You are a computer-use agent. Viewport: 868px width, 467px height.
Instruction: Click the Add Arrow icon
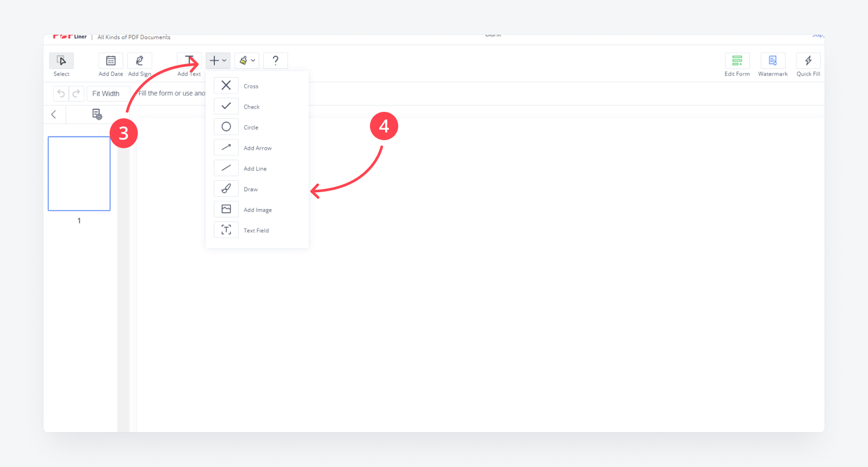[226, 147]
